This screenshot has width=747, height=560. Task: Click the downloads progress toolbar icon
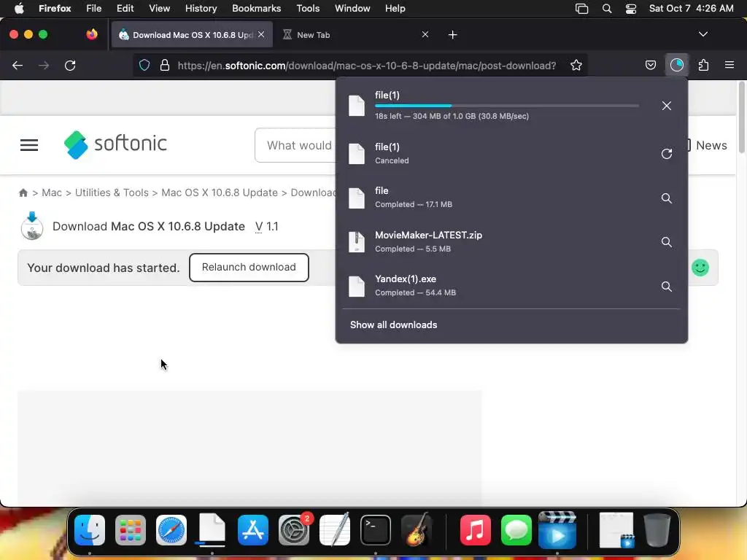point(676,65)
